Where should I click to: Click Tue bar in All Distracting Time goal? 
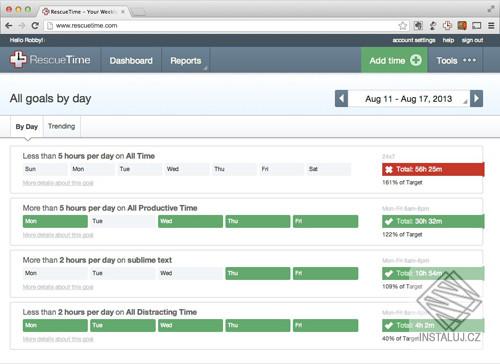tap(123, 325)
